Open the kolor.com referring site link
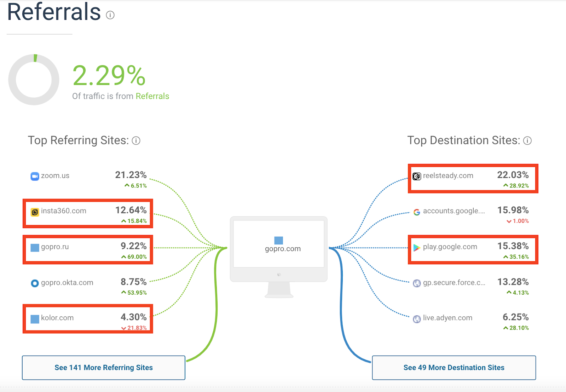The width and height of the screenshot is (566, 392). (57, 318)
